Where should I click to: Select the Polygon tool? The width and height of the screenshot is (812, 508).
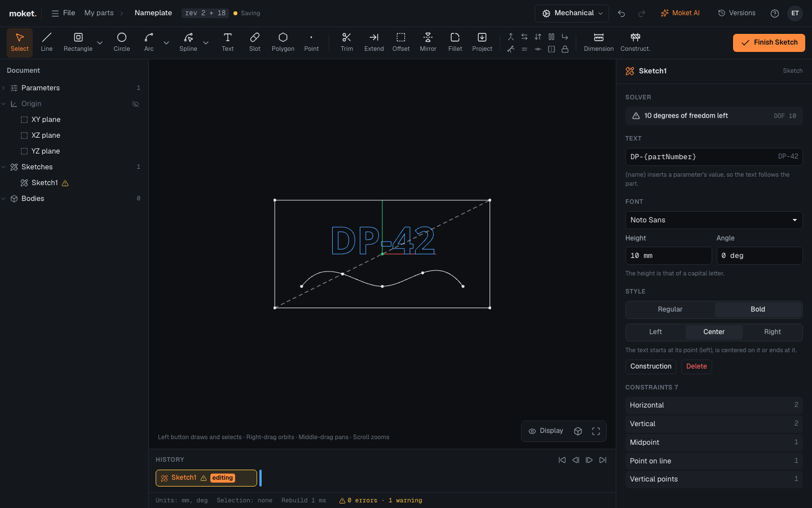(283, 42)
